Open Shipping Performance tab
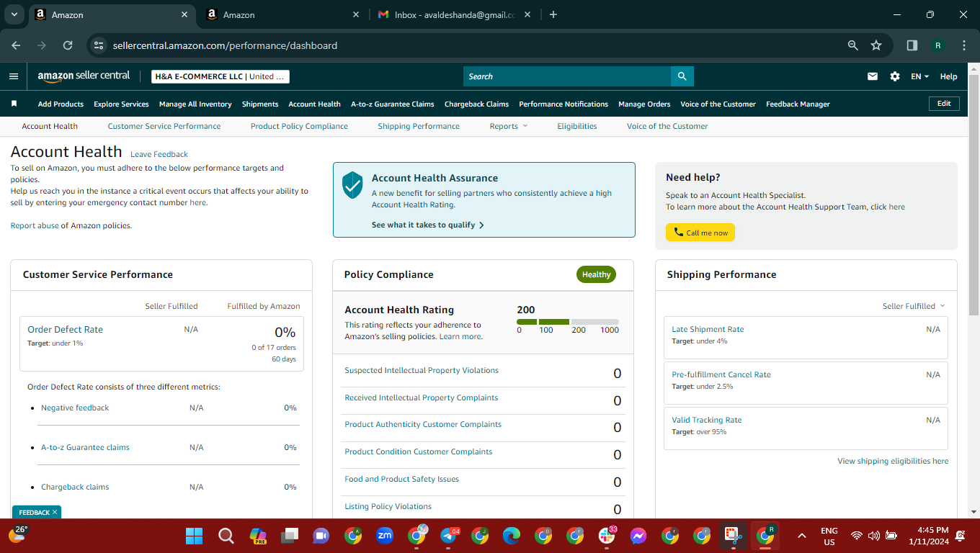 [x=419, y=126]
